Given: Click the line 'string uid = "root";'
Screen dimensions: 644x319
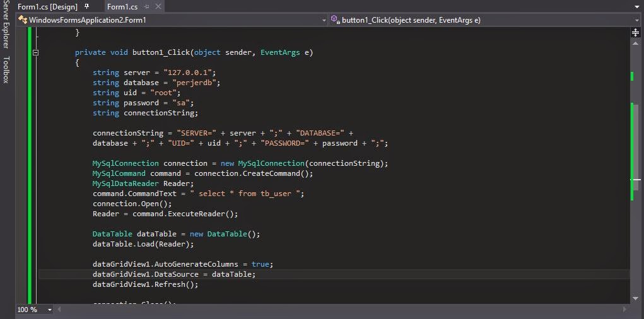Looking at the screenshot, I should pos(136,93).
